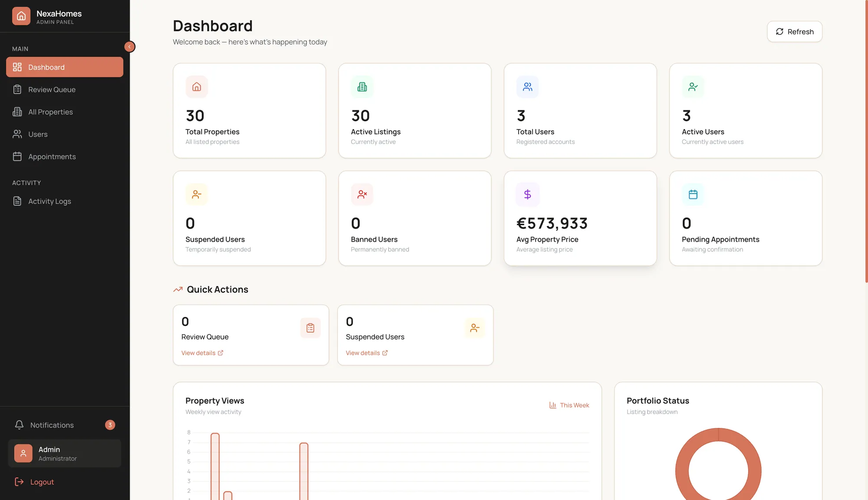Open the Users section
Viewport: 868px width, 500px height.
click(65, 134)
